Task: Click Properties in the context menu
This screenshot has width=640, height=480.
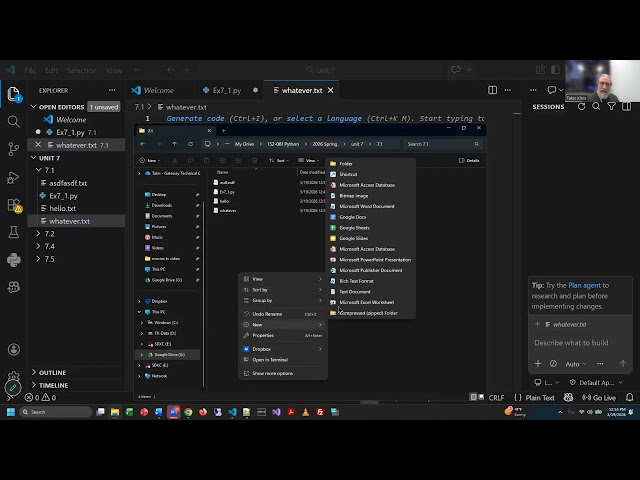Action: click(x=283, y=336)
